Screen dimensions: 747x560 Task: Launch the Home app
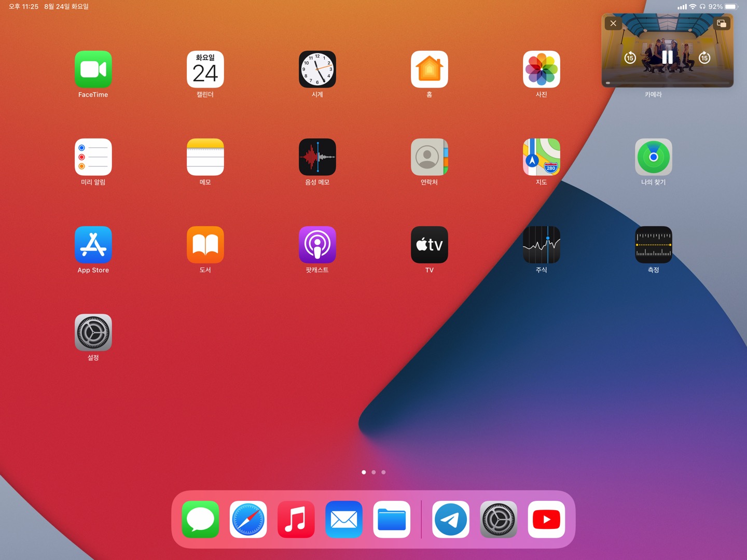[x=430, y=69]
